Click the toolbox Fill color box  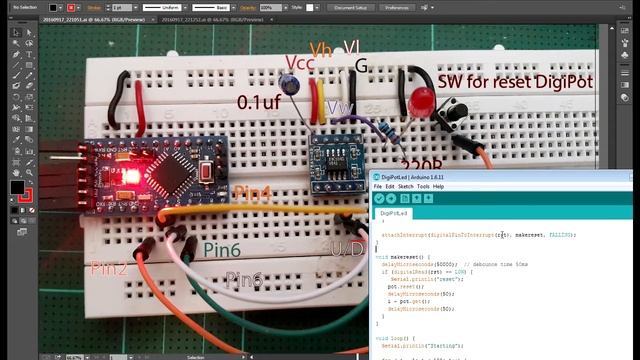pyautogui.click(x=17, y=187)
